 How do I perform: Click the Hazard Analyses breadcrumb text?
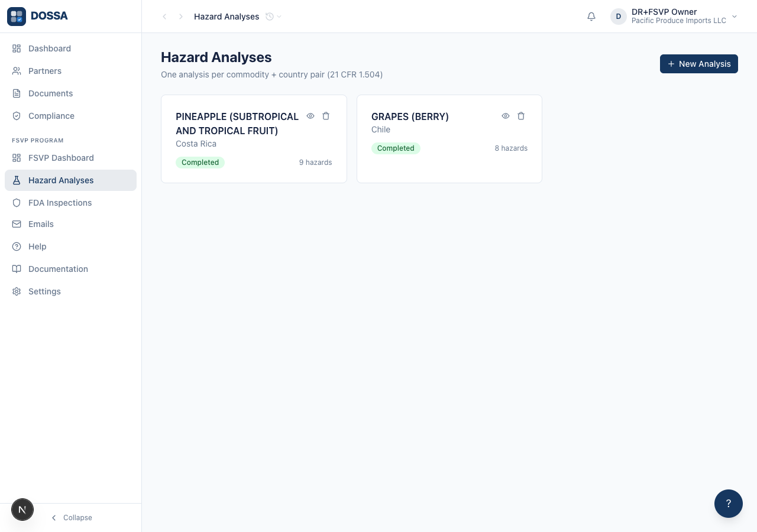(x=227, y=17)
